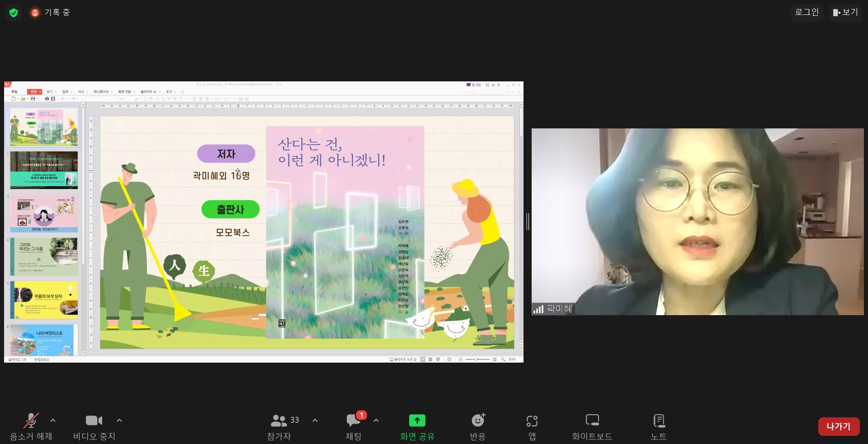Click the 로그인 button in Zoom

click(807, 12)
